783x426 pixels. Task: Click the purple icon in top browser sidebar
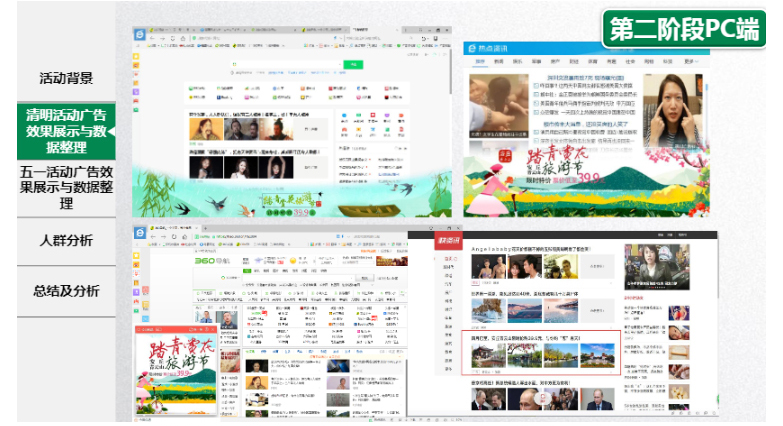coord(136,92)
